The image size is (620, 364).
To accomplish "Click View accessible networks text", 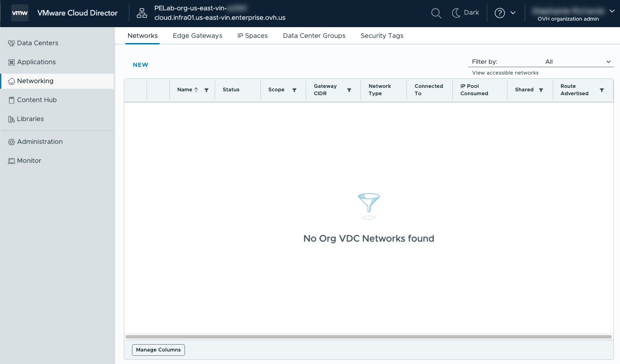I will pyautogui.click(x=505, y=73).
